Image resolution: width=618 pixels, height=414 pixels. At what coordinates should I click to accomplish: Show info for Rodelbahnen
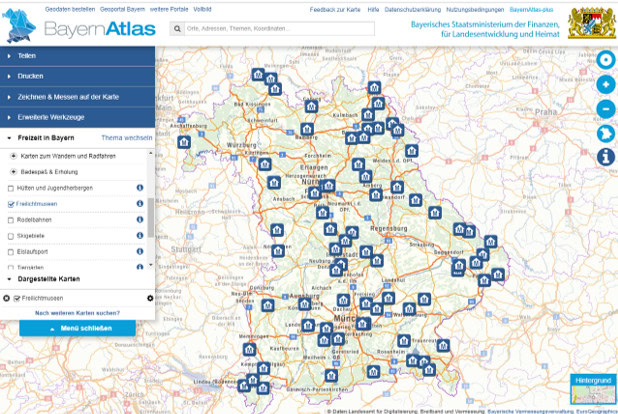(140, 219)
